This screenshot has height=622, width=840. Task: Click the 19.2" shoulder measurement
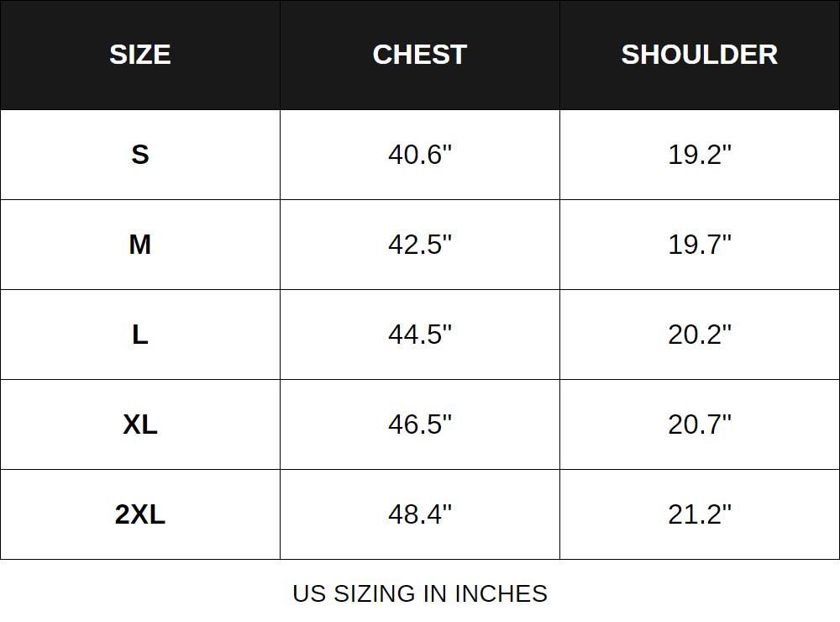point(699,155)
